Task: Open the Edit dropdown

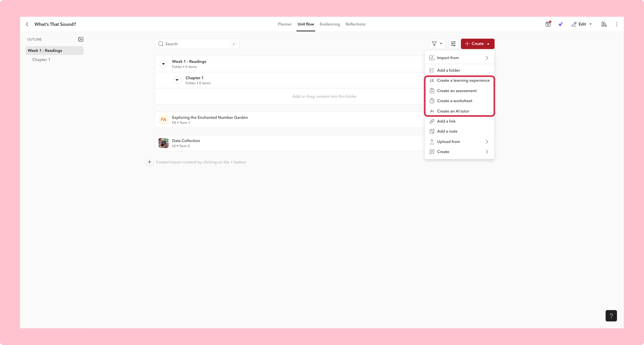Action: [582, 24]
